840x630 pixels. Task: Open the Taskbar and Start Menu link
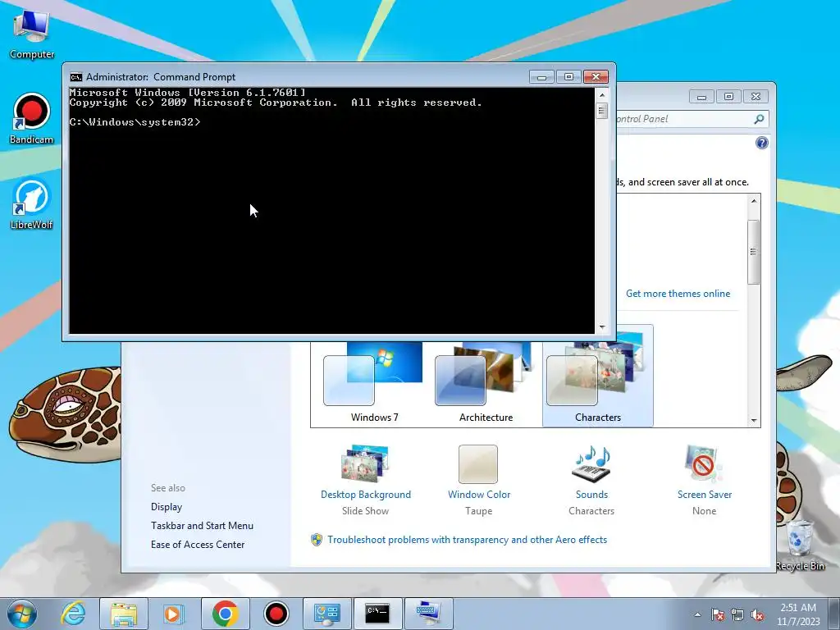tap(202, 526)
